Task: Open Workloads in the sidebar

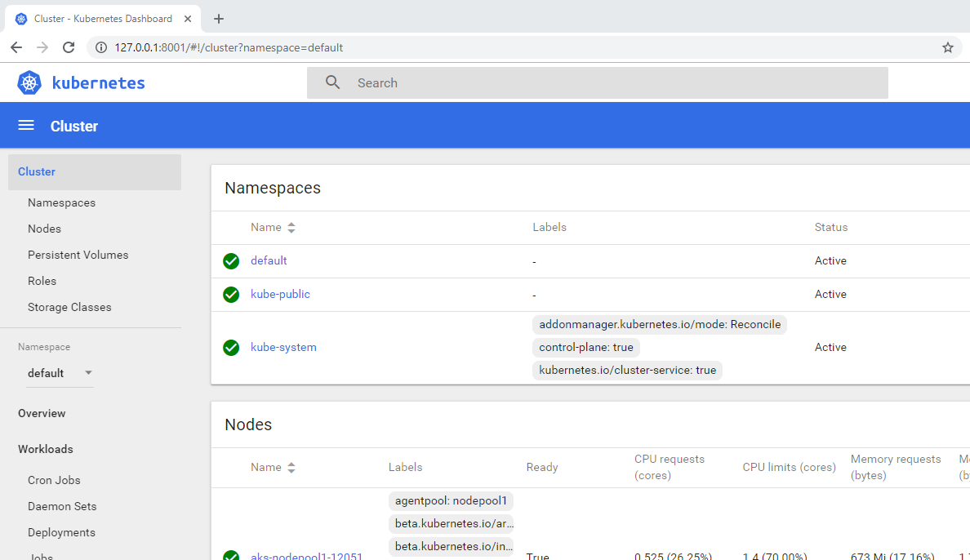Action: click(45, 449)
